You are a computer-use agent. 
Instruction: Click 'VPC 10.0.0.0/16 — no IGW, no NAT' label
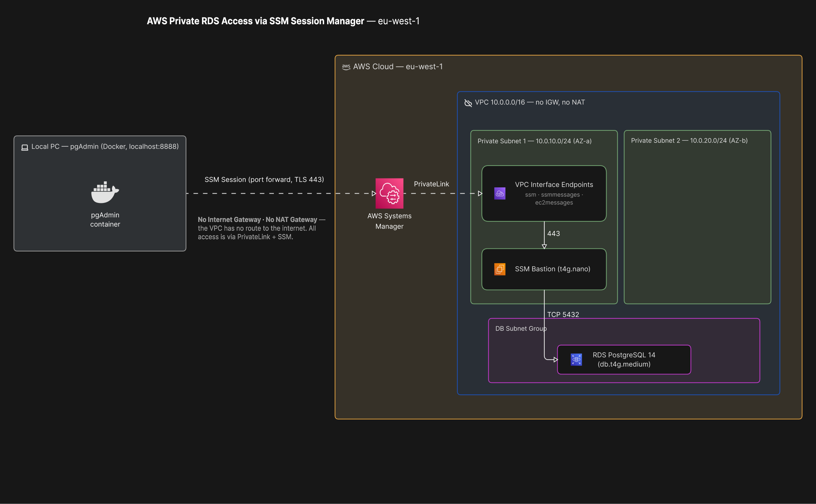(530, 102)
